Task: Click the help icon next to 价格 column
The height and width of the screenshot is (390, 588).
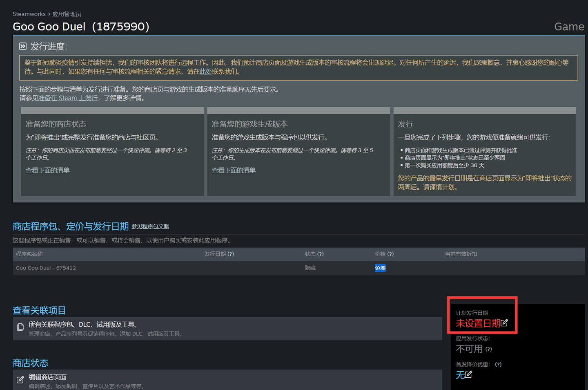Action: (390, 254)
